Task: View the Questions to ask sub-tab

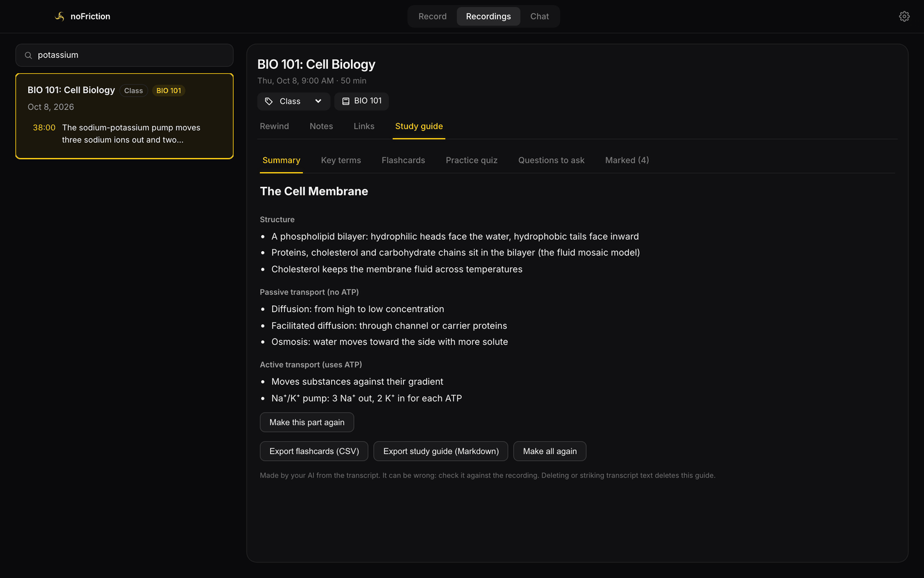Action: (551, 161)
